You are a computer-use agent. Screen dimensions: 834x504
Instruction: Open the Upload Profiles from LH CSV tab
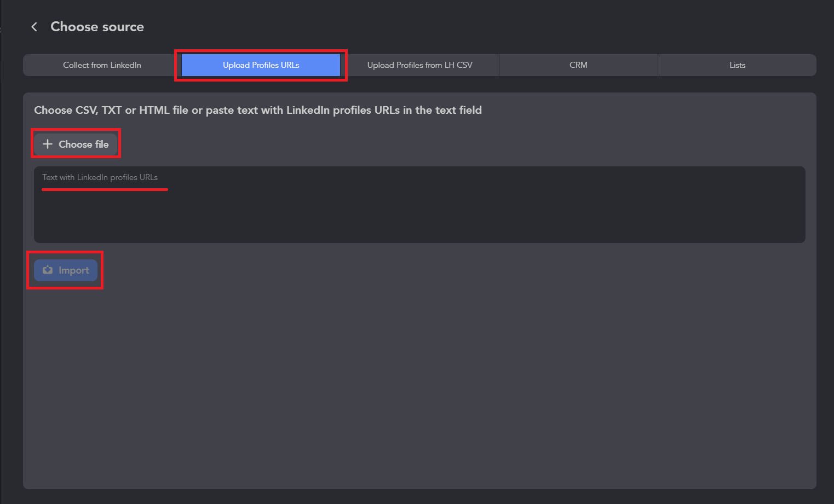click(419, 65)
